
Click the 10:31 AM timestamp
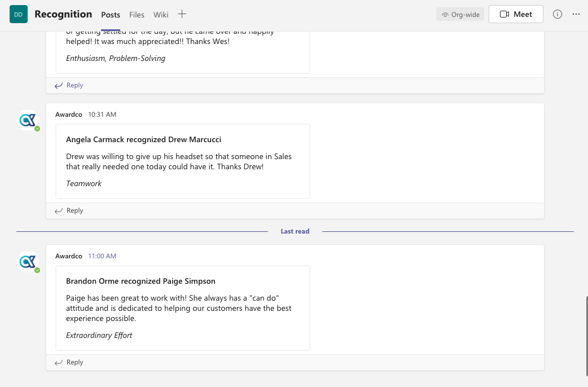[102, 115]
